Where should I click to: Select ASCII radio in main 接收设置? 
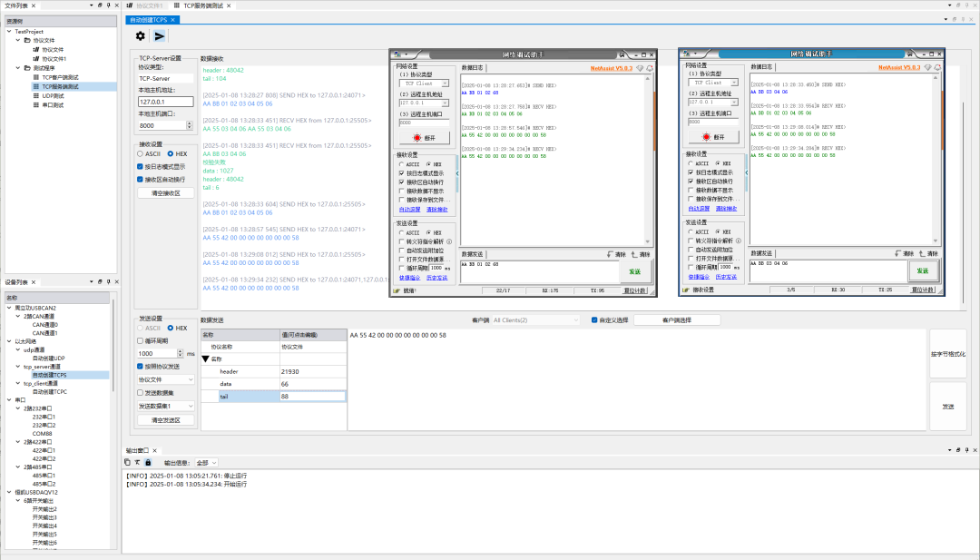click(140, 153)
